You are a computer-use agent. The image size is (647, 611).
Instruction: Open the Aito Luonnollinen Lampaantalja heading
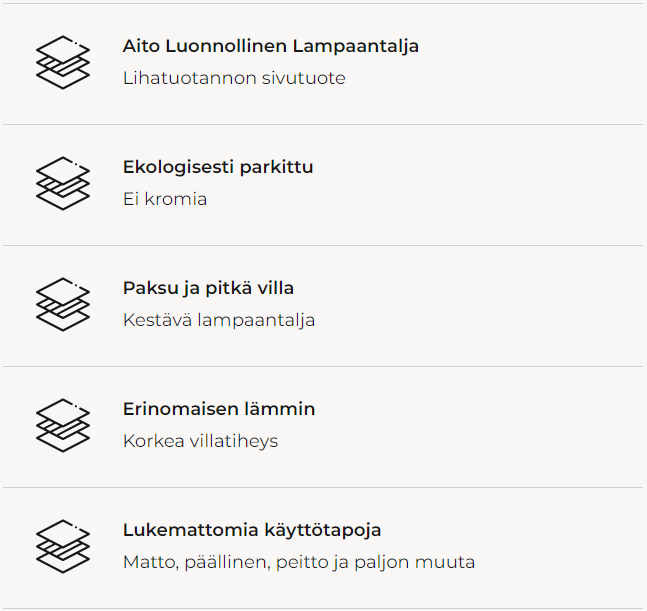tap(270, 46)
